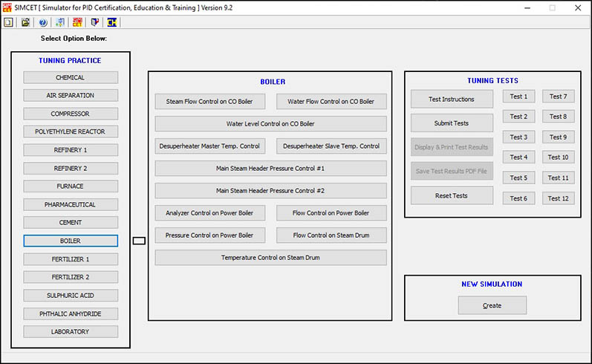Launch Main Steam Header Pressure Control #2
The image size is (592, 364).
pos(270,191)
